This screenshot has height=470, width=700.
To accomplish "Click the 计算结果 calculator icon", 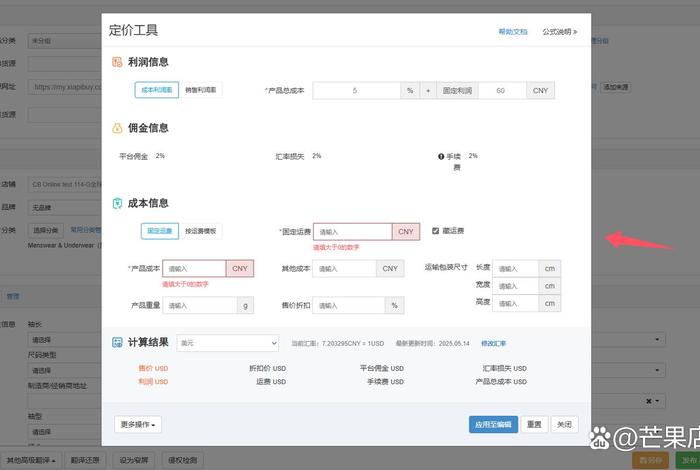I will pyautogui.click(x=117, y=342).
